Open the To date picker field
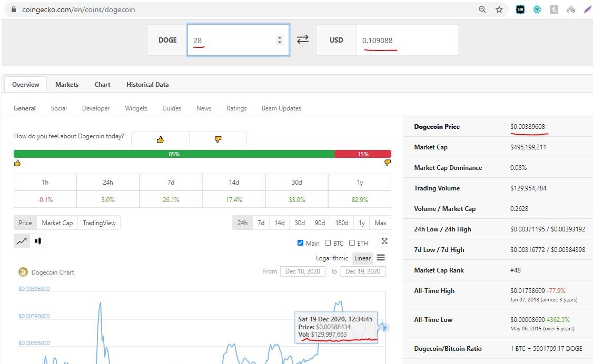This screenshot has width=593, height=364. click(363, 271)
